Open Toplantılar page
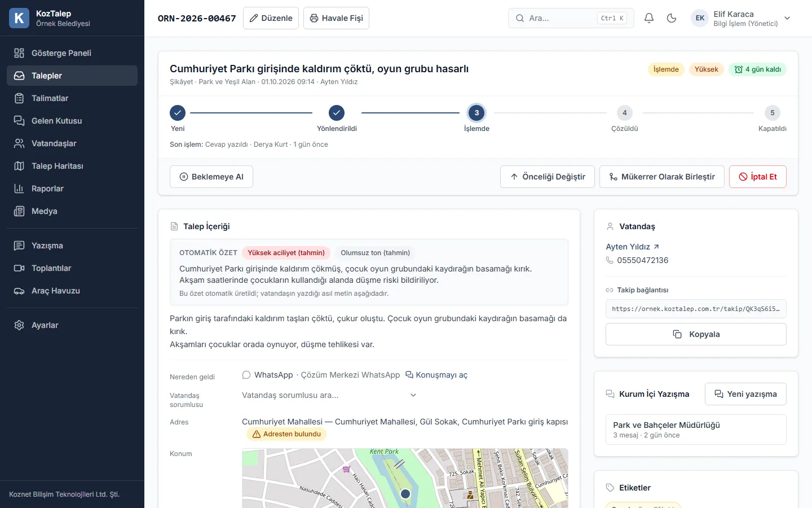This screenshot has height=508, width=812. (x=72, y=268)
